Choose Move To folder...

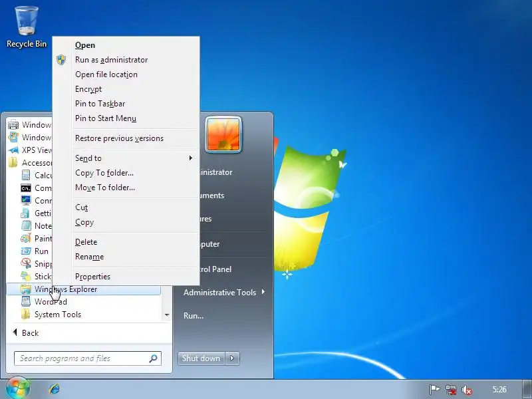click(105, 188)
